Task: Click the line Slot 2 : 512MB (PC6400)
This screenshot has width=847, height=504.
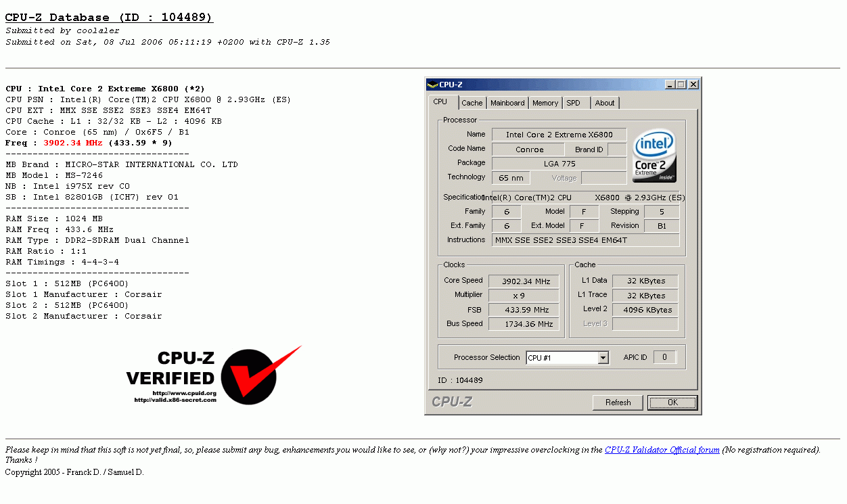Action: 67,305
